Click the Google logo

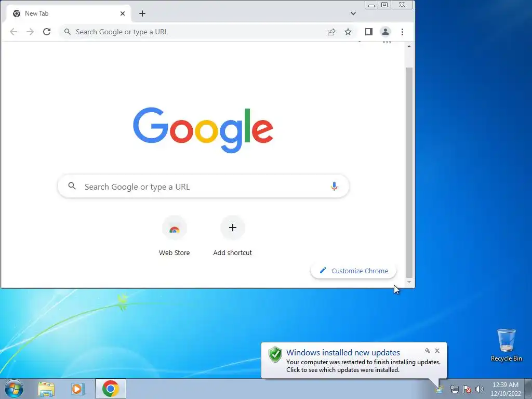pos(203,130)
